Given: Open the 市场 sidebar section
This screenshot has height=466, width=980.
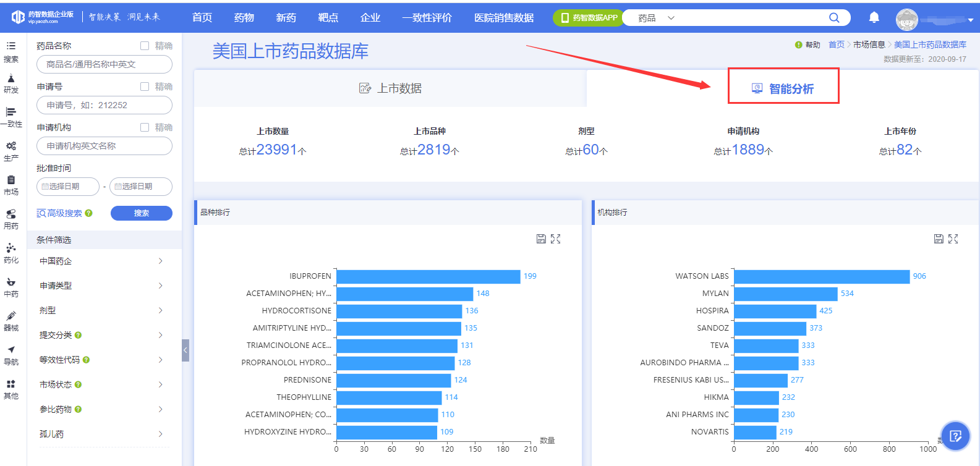Looking at the screenshot, I should [11, 185].
